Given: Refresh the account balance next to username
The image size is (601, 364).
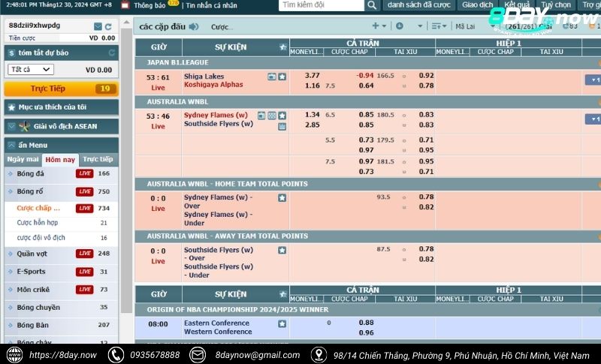Looking at the screenshot, I should click(108, 26).
